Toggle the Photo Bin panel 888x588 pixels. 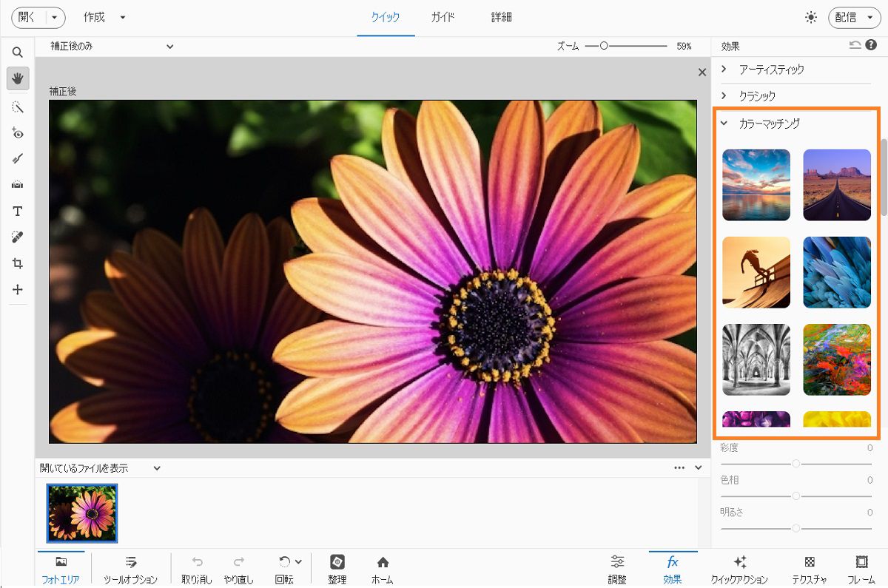pos(61,568)
